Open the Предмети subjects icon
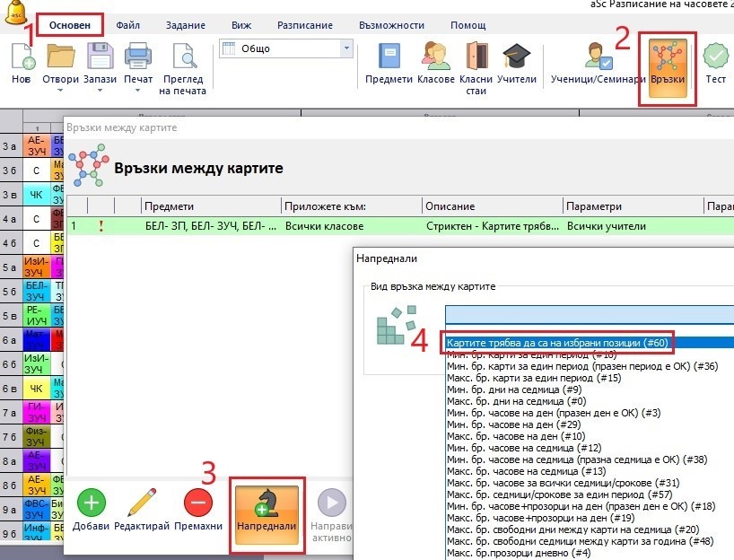 click(x=389, y=57)
